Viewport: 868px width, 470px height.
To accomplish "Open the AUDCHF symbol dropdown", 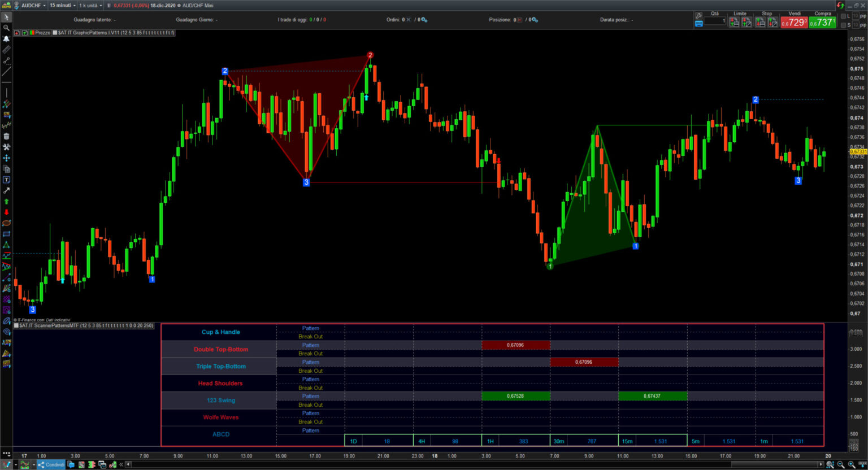I will pos(33,6).
